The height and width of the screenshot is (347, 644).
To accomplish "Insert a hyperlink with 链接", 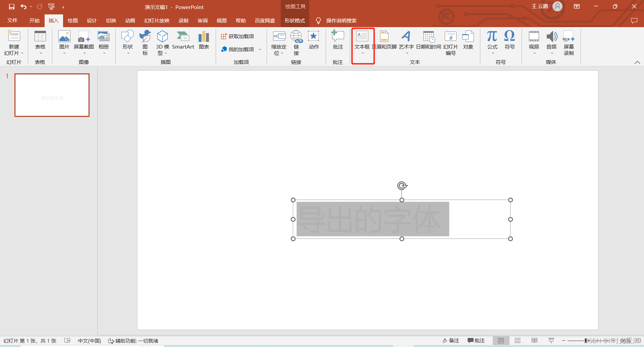I will pyautogui.click(x=297, y=43).
